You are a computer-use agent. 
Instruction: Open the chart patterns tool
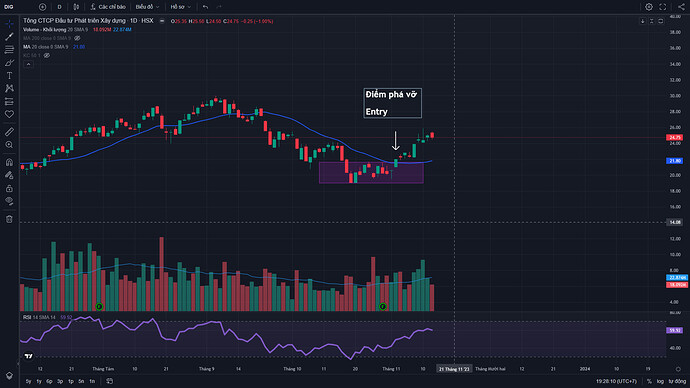pyautogui.click(x=9, y=88)
